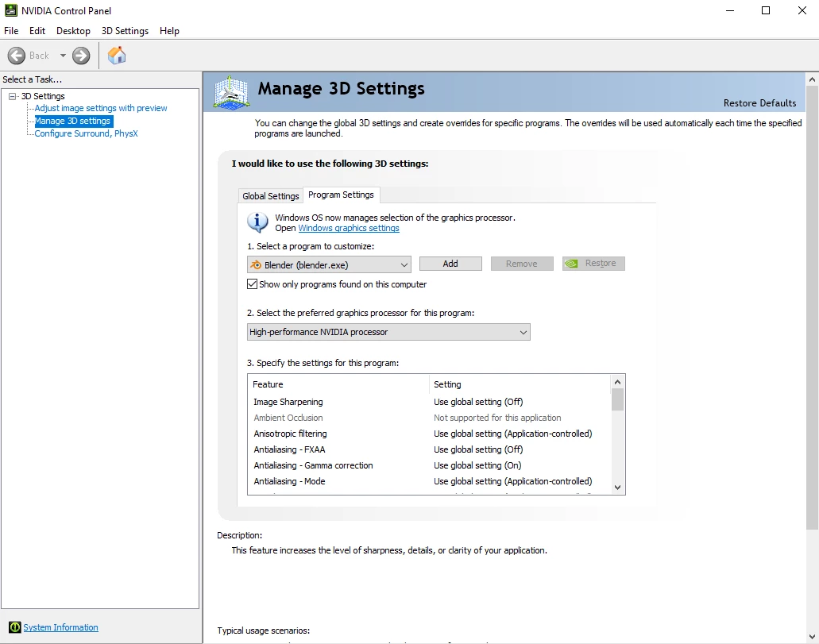
Task: Click Image Sharpening setting Use global setting (Off)
Action: [478, 402]
